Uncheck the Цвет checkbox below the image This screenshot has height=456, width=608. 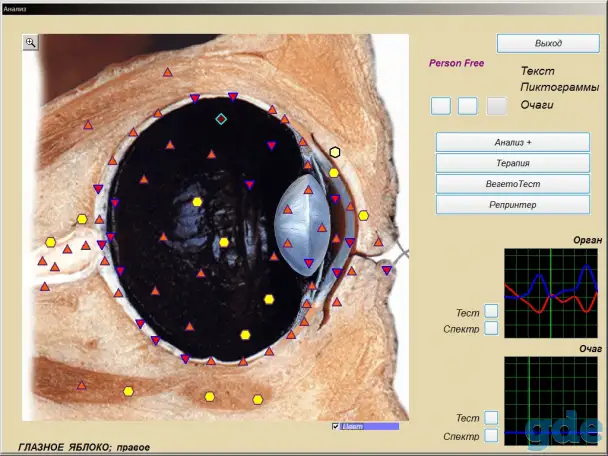335,427
